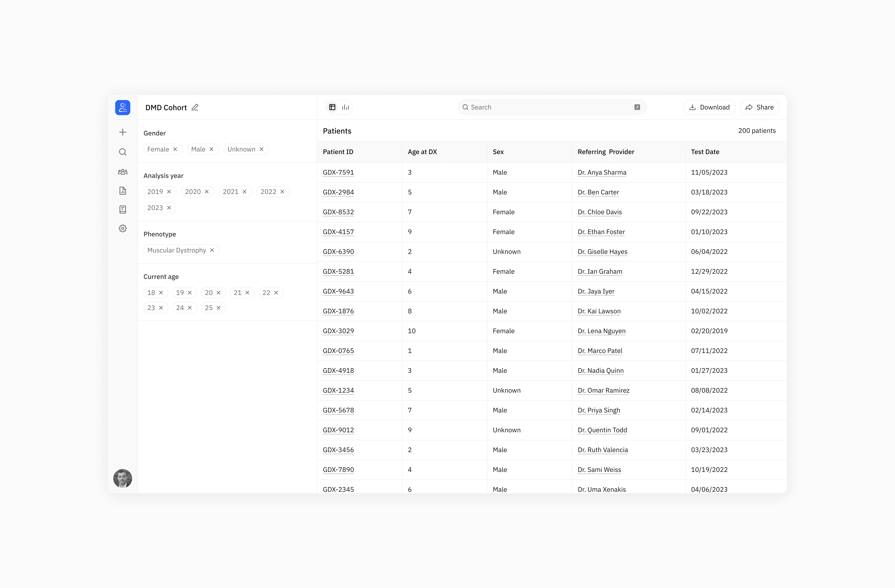895x588 pixels.
Task: Click the plus icon in sidebar
Action: (x=123, y=132)
